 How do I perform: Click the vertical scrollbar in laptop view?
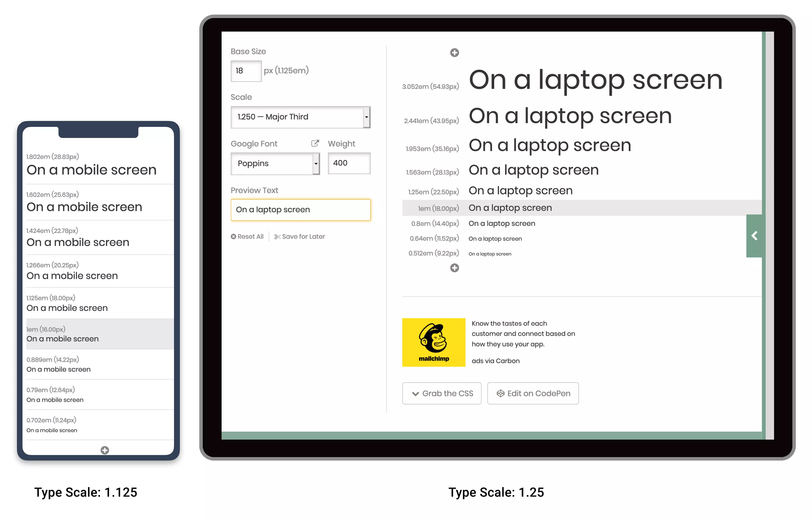click(x=770, y=235)
